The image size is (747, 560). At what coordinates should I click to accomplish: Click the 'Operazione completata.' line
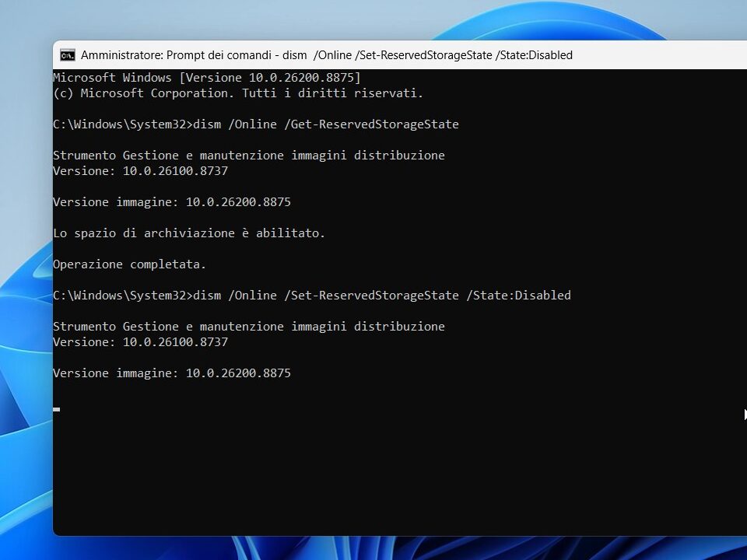[x=130, y=264]
